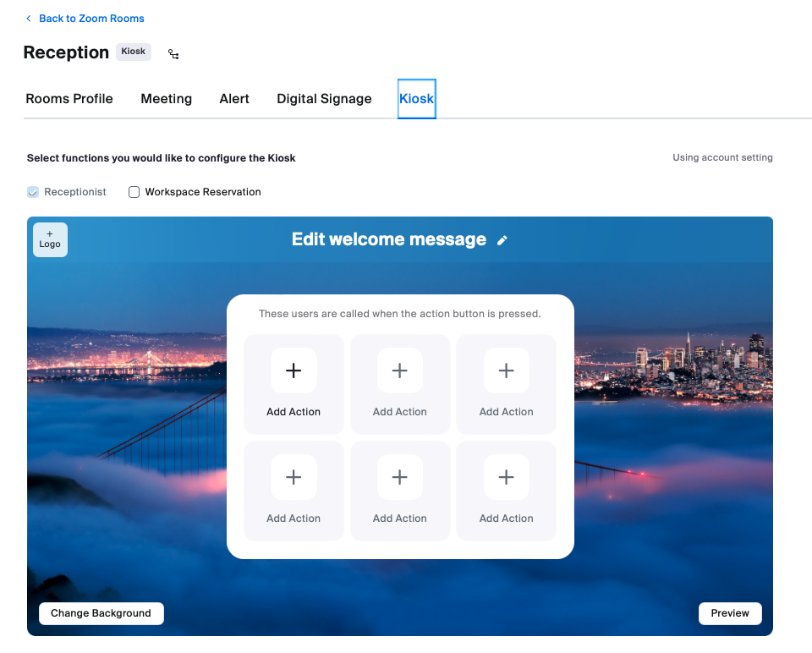Select the Digital Signage tab
812x653 pixels.
point(324,99)
